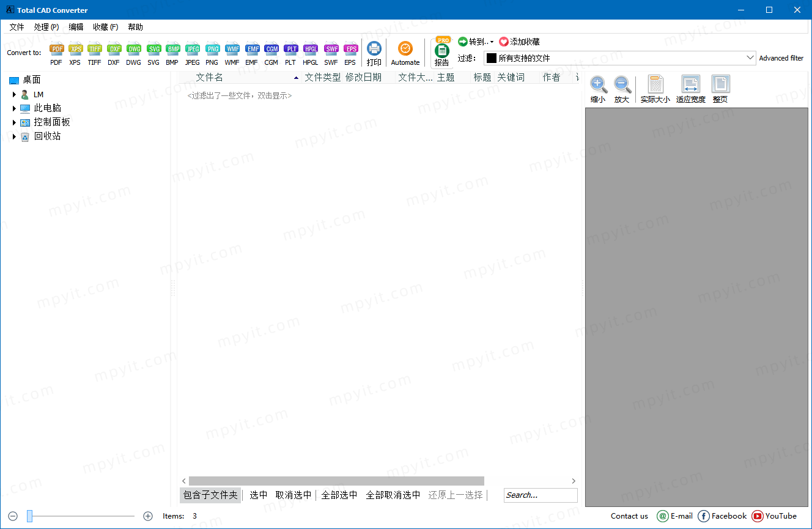
Task: Open the 过滤 file type dropdown
Action: (621, 58)
